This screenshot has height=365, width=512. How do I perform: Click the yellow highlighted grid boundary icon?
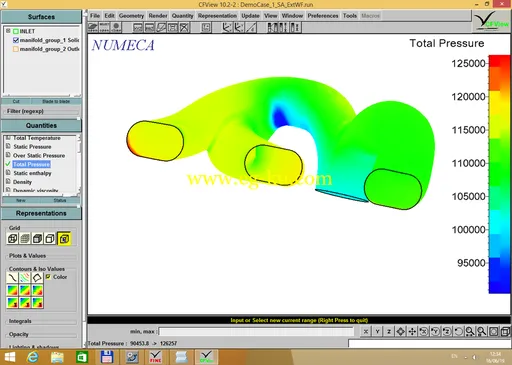pos(64,238)
